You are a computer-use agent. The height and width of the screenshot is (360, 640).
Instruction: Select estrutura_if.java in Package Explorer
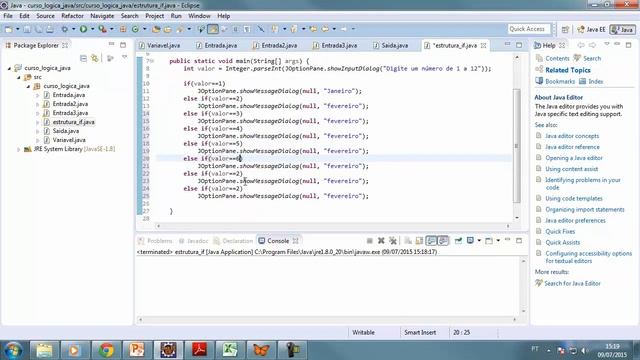73,122
